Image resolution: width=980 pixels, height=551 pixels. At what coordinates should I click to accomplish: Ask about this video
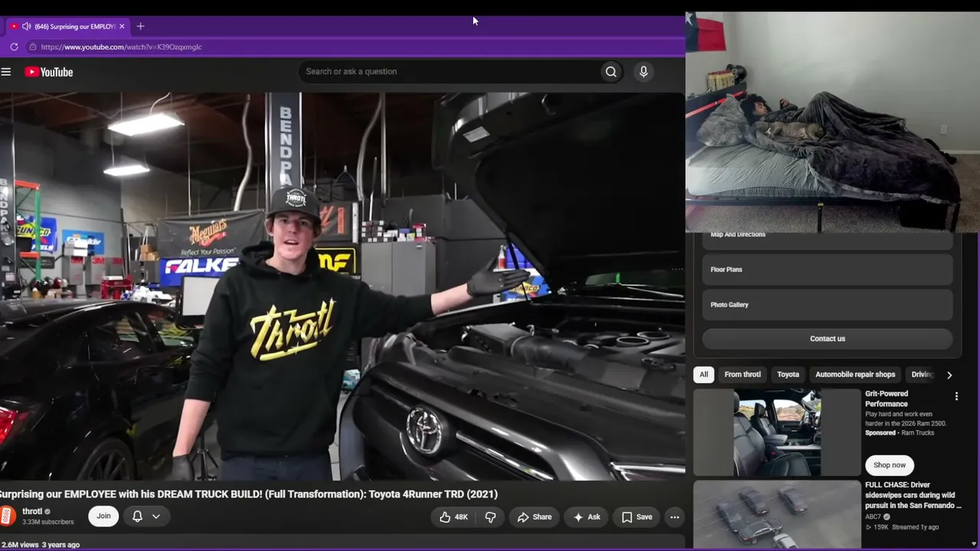587,517
